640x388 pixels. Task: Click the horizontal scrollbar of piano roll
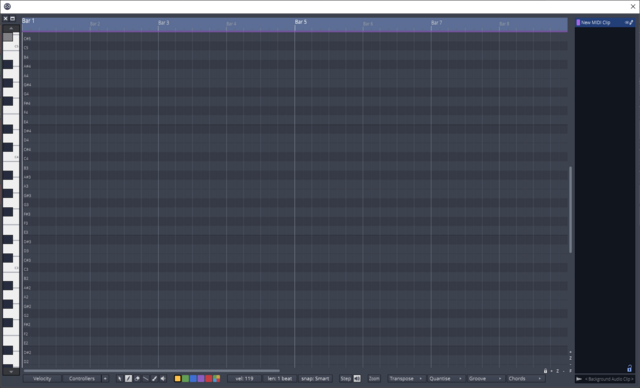coord(151,371)
